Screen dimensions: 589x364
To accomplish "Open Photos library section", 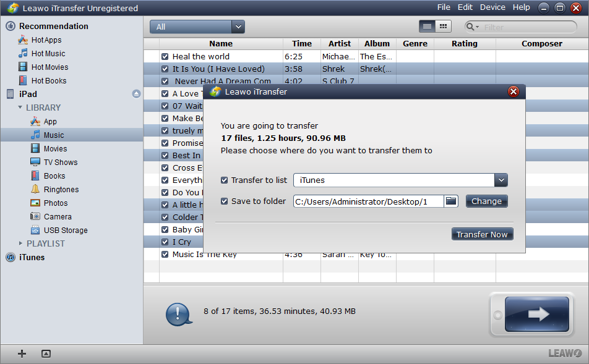I will [x=56, y=203].
